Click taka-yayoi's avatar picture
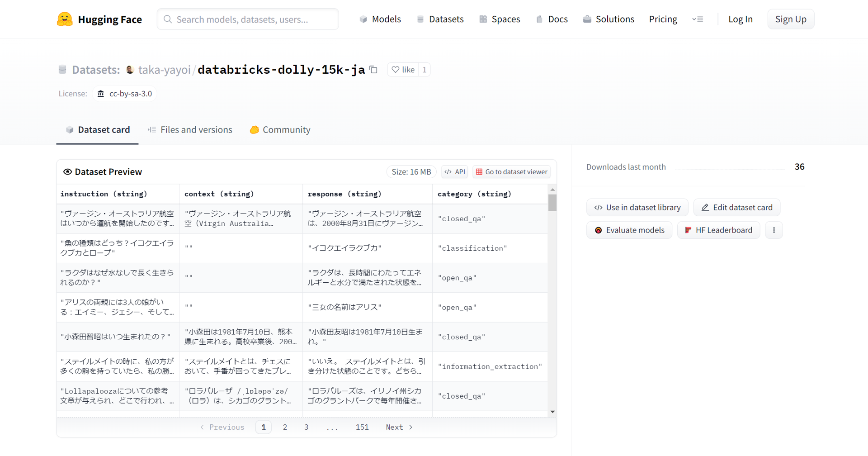The width and height of the screenshot is (868, 456). 130,70
